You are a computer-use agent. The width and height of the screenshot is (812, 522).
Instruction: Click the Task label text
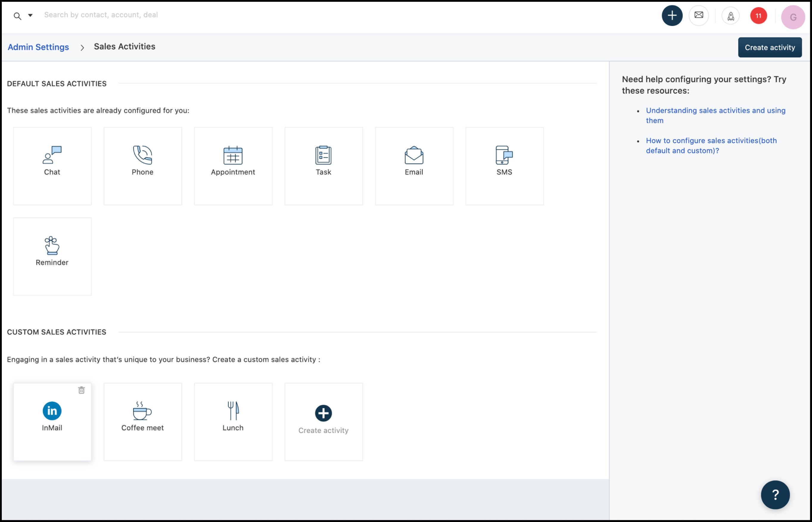click(x=323, y=172)
